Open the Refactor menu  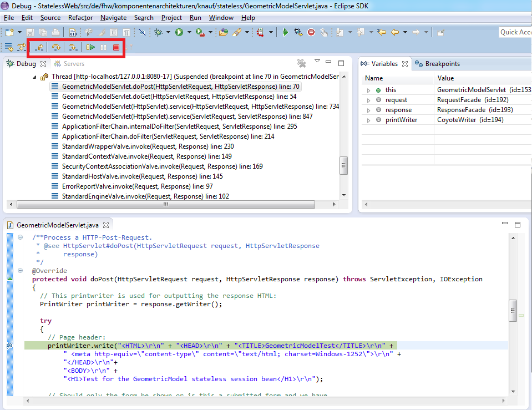80,18
